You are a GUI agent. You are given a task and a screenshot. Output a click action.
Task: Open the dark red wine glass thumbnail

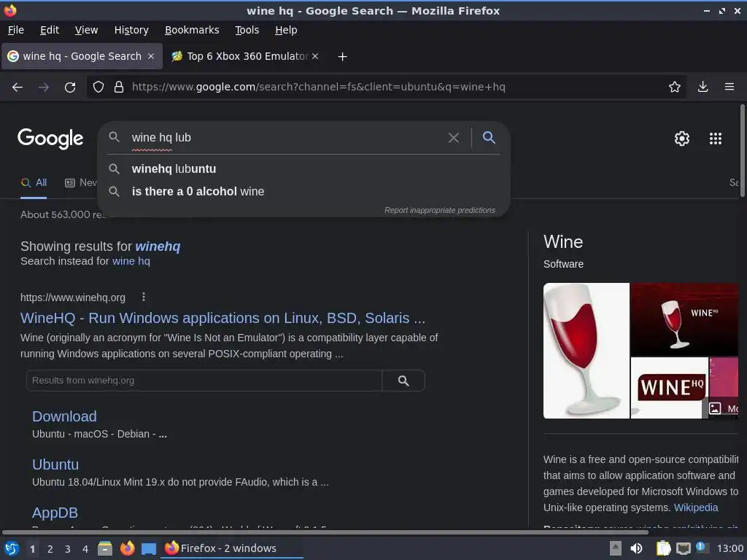click(684, 319)
